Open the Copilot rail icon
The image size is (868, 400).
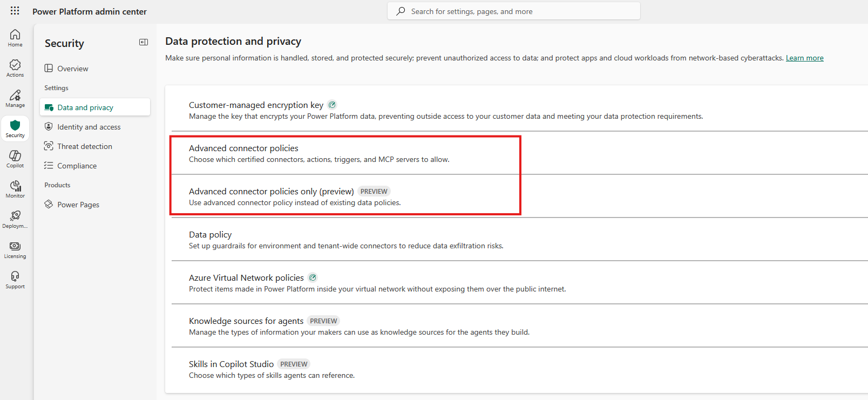click(15, 159)
